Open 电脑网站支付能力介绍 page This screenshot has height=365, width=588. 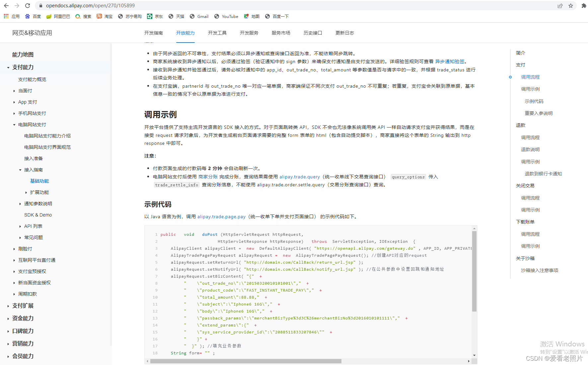tap(47, 136)
